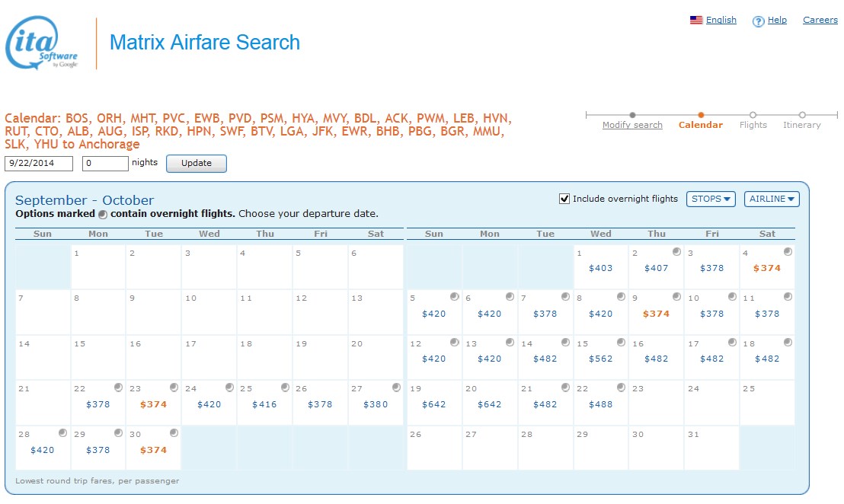Click the nights number input field

(105, 163)
